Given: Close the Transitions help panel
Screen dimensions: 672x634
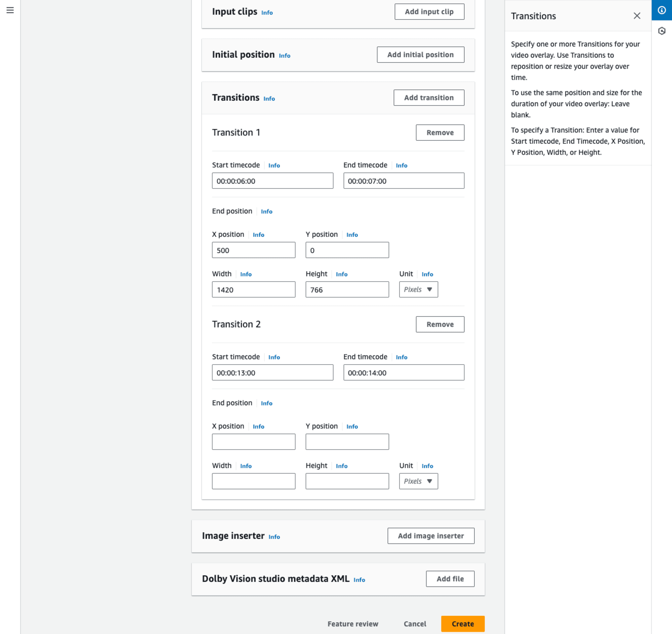Looking at the screenshot, I should pos(637,16).
